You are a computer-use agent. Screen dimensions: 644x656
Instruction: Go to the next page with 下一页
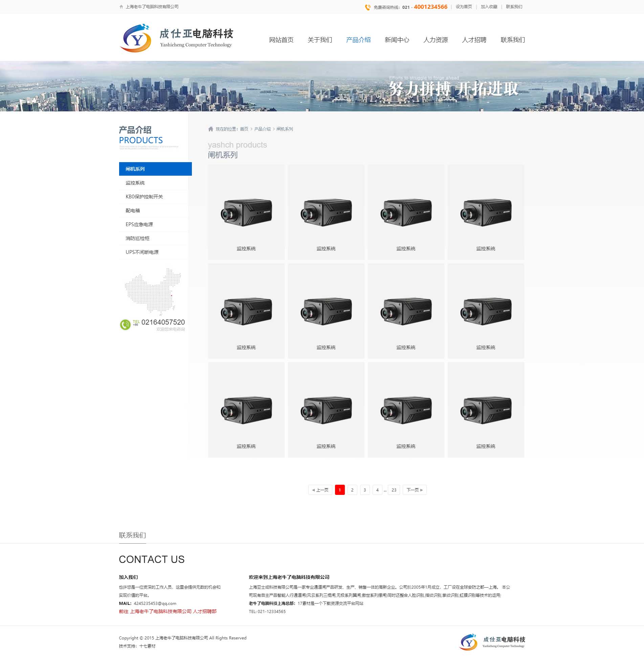pyautogui.click(x=414, y=490)
